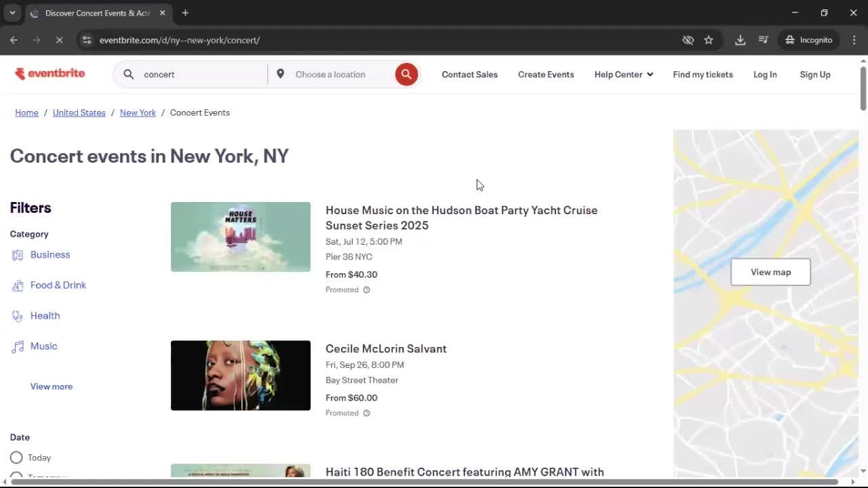Filter by Food & Drink category
This screenshot has height=488, width=868.
click(x=58, y=285)
